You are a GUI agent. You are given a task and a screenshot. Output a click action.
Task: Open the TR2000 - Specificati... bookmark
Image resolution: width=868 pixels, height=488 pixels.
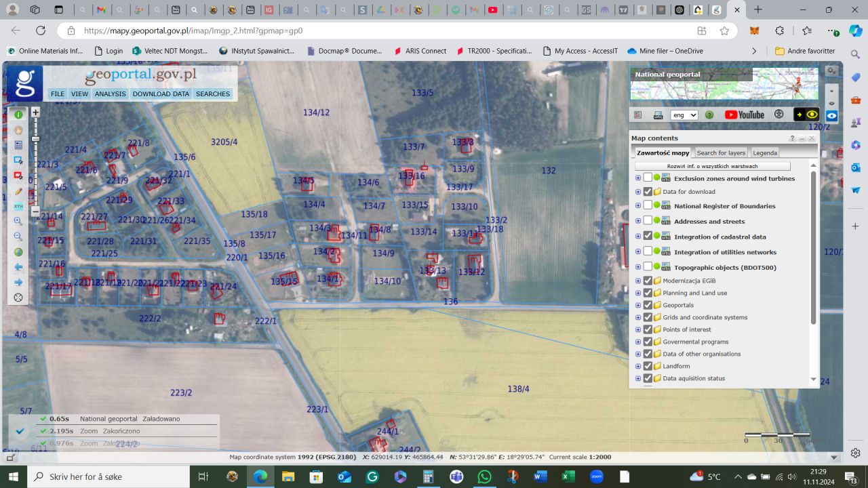(493, 51)
